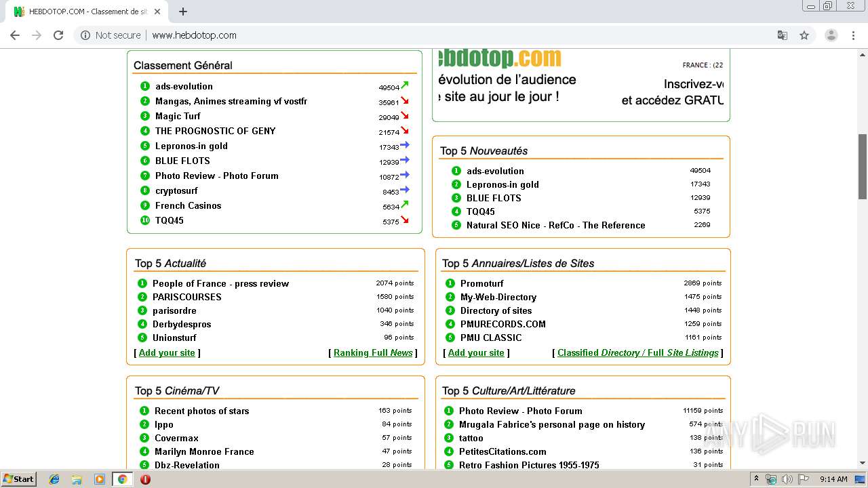
Task: Open Photo Review - Photo Forum in Classement Général
Action: 217,176
